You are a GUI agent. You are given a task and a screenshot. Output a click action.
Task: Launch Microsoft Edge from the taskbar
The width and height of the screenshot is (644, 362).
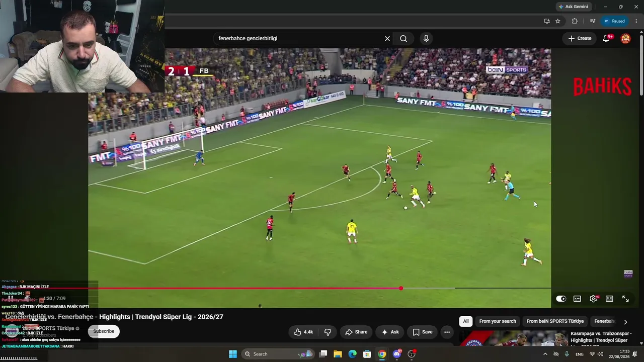(353, 354)
